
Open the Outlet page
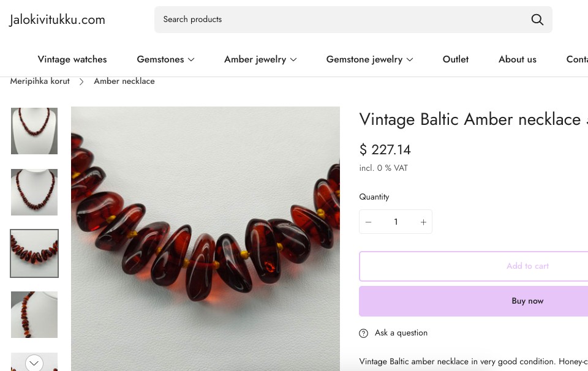[x=456, y=59]
